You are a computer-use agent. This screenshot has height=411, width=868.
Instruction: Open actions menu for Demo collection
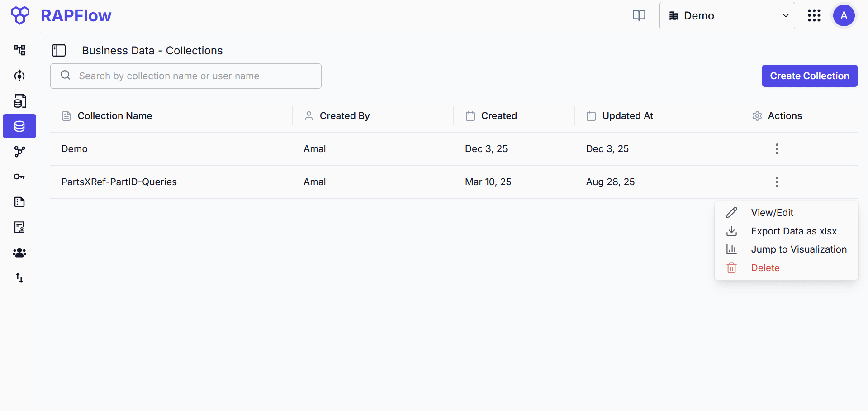[777, 149]
